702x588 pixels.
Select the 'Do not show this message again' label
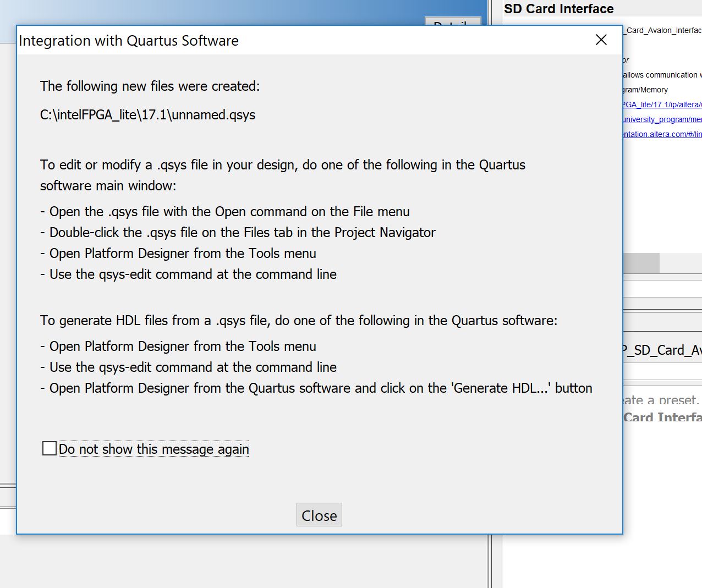point(154,449)
